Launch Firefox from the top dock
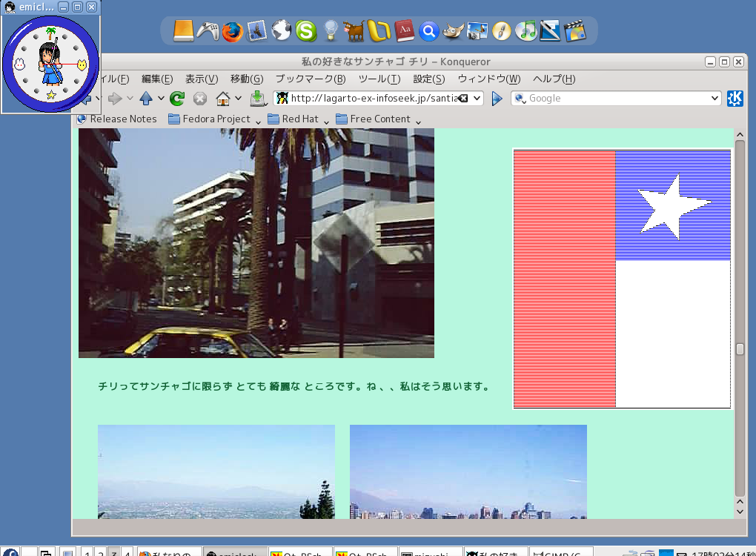Screen dimensions: 756x556 232,30
